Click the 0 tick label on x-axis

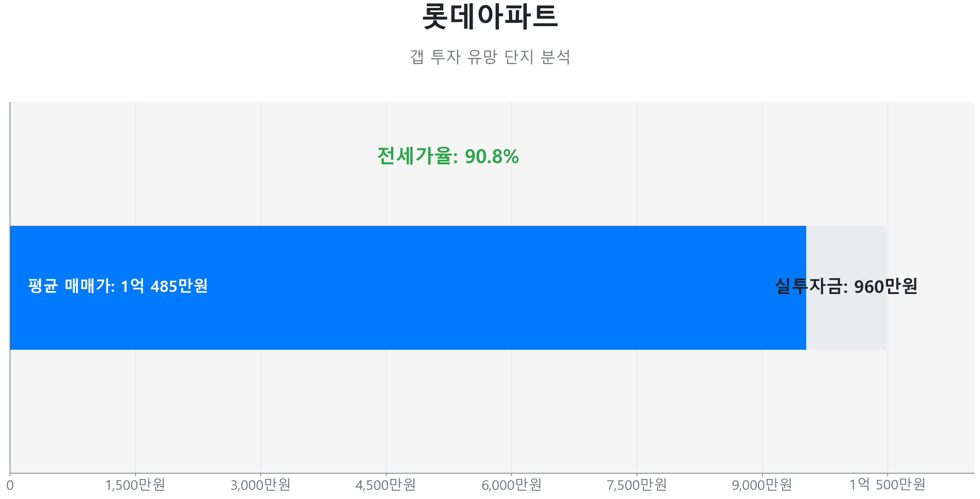coord(10,485)
